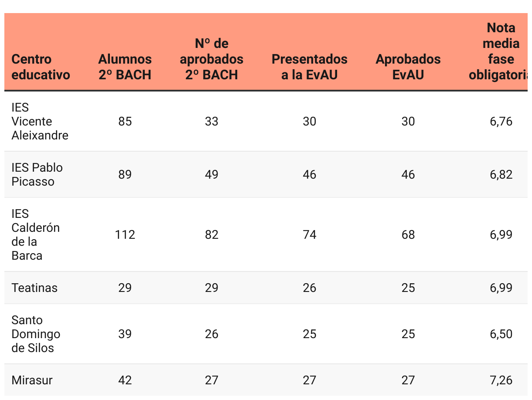Viewport: 532px width, 400px height.
Task: Click the 85 alumnos value
Action: click(x=125, y=122)
